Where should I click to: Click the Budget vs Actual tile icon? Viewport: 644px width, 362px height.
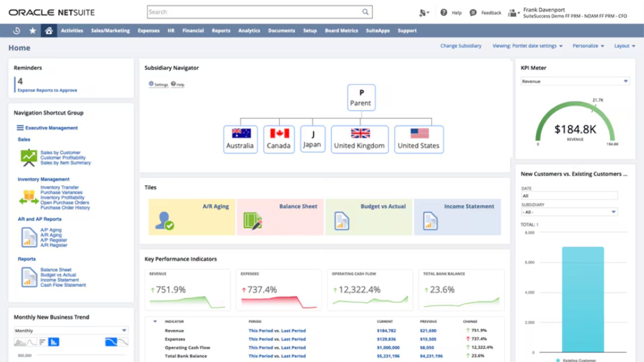342,221
